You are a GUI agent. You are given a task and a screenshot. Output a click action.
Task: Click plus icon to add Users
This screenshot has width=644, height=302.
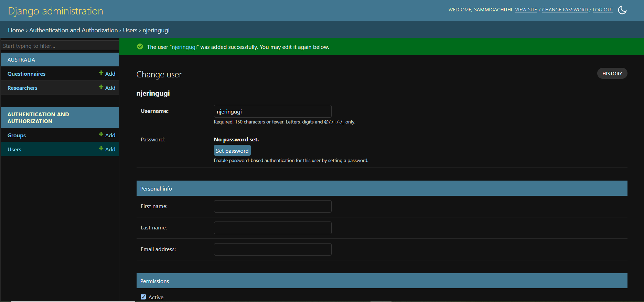pyautogui.click(x=101, y=149)
